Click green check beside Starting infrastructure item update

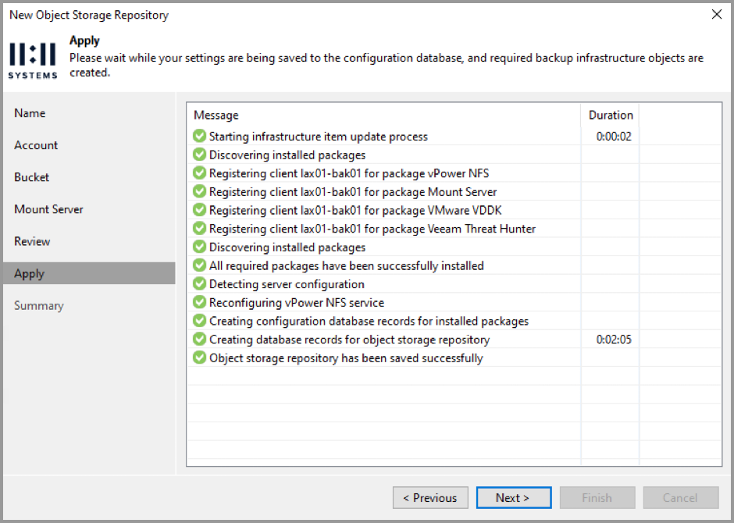pos(200,136)
